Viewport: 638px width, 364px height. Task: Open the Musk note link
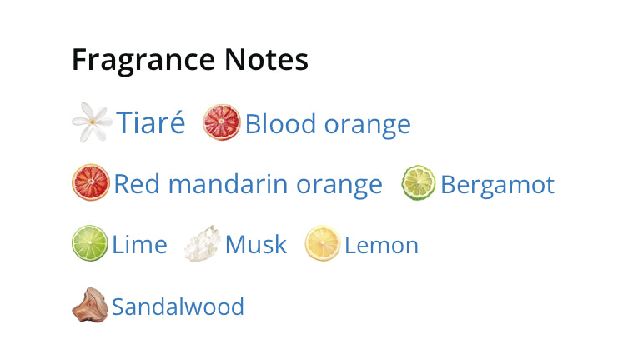[256, 245]
